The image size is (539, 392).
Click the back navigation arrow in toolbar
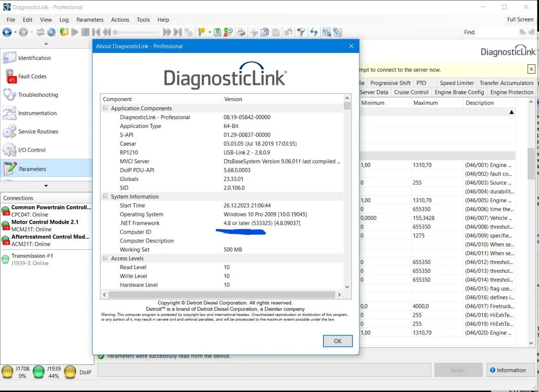click(x=7, y=32)
